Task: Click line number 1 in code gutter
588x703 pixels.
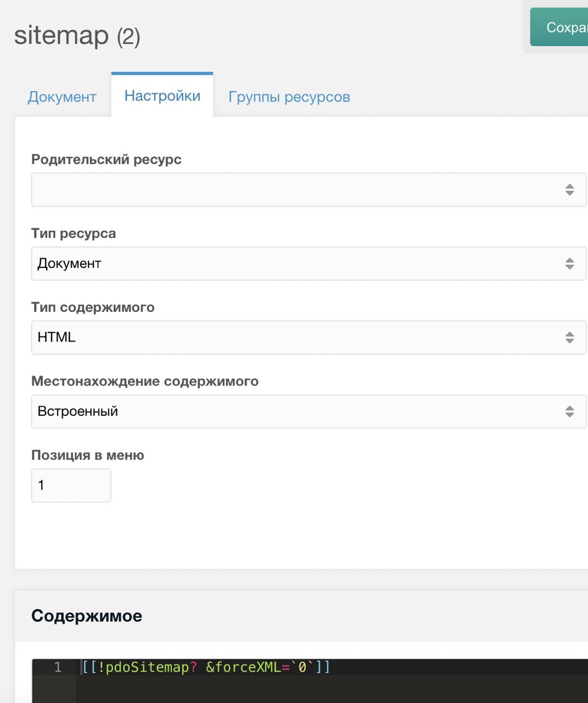Action: [58, 667]
